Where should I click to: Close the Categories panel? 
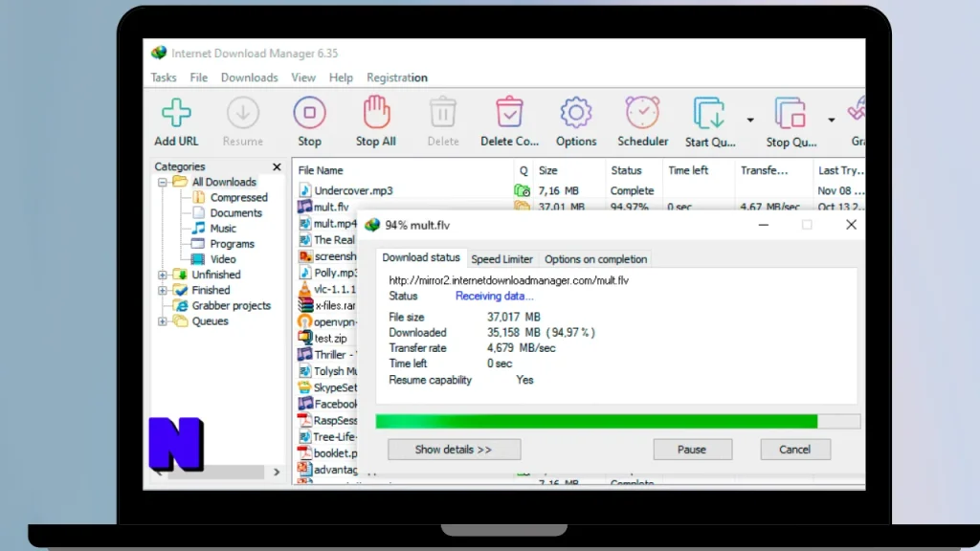pyautogui.click(x=277, y=166)
